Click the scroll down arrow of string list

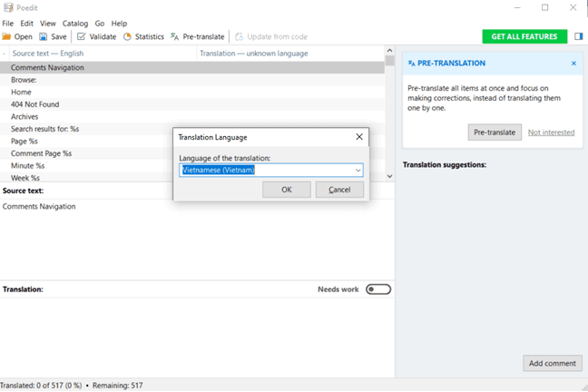click(389, 176)
